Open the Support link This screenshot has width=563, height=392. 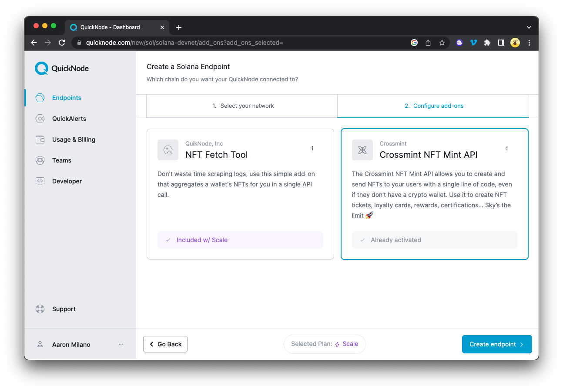64,309
